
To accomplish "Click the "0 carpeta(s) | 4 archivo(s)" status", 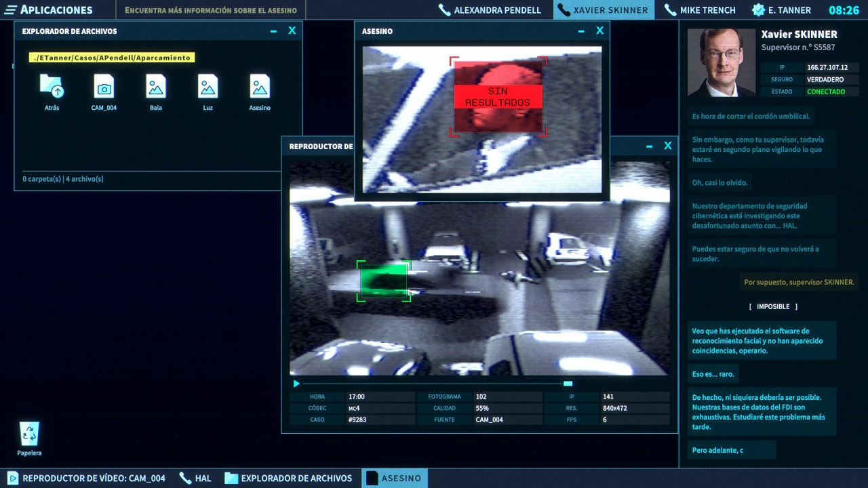I will click(63, 179).
